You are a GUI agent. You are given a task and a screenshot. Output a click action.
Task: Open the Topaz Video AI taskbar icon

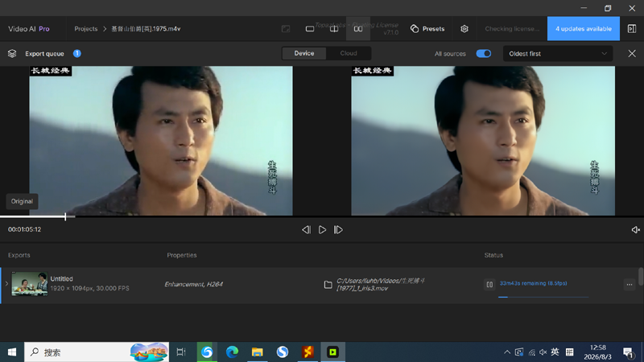pos(332,352)
